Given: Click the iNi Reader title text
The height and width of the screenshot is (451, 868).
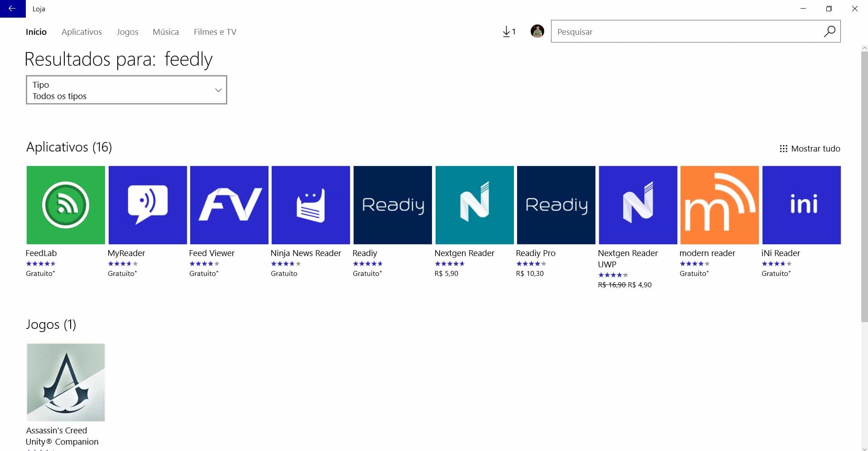Looking at the screenshot, I should tap(781, 253).
